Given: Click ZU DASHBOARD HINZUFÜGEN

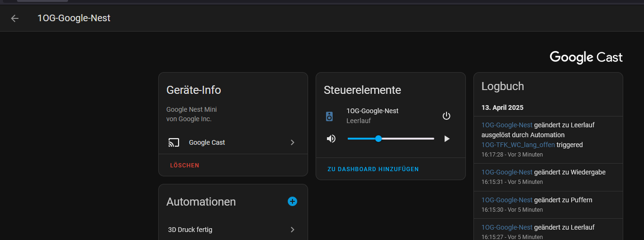Looking at the screenshot, I should (373, 169).
